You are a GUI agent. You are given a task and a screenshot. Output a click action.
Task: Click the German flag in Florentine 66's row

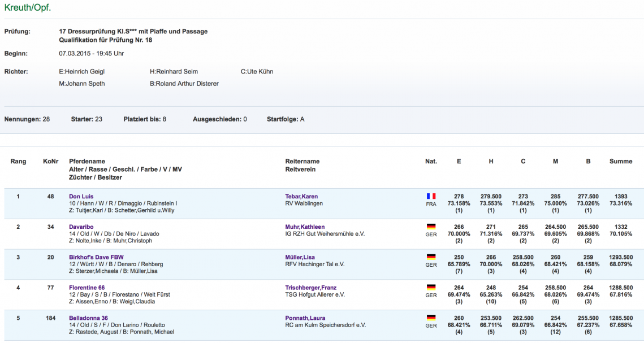(431, 288)
